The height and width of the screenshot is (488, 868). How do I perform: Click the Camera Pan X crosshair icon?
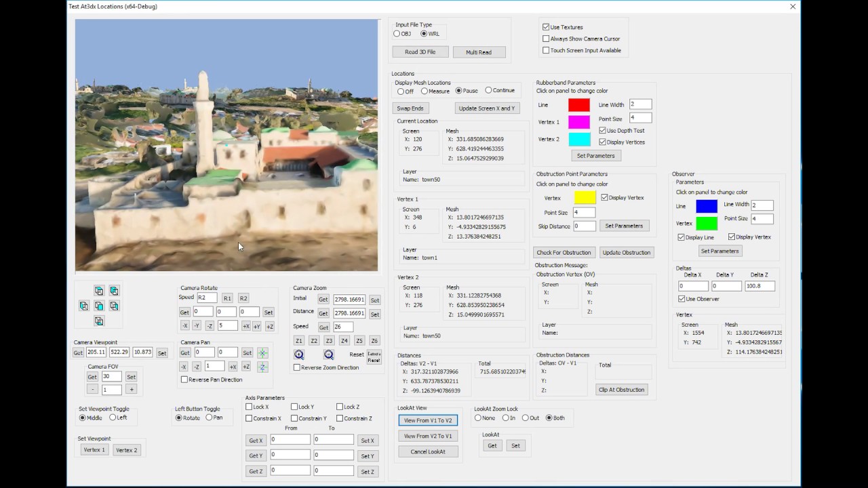(262, 352)
